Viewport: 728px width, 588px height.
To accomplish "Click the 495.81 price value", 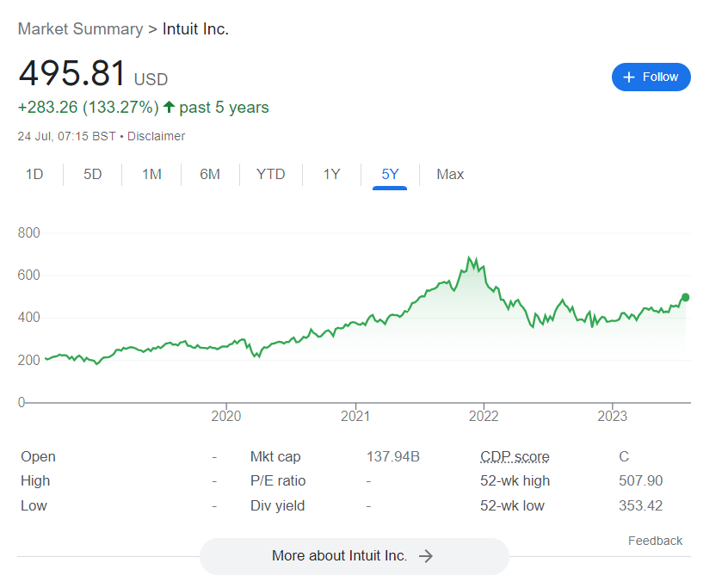I will click(72, 73).
